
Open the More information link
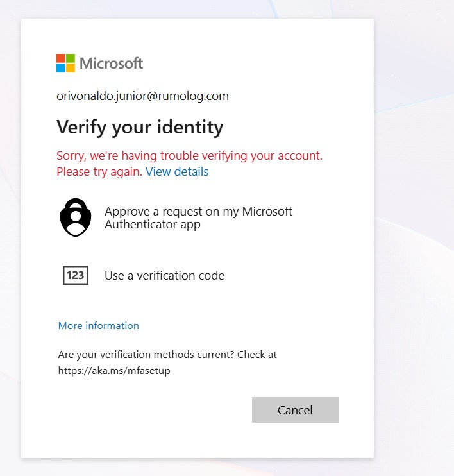(x=99, y=326)
